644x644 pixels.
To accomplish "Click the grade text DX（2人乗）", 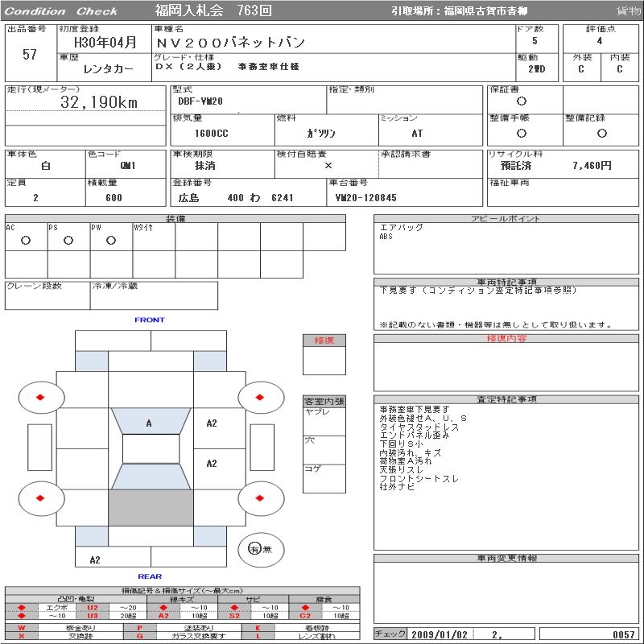I will [188, 67].
